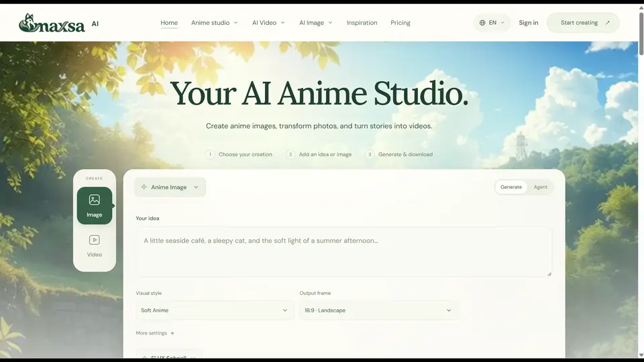The width and height of the screenshot is (644, 362).
Task: Open the Inspiration page
Action: tap(362, 23)
